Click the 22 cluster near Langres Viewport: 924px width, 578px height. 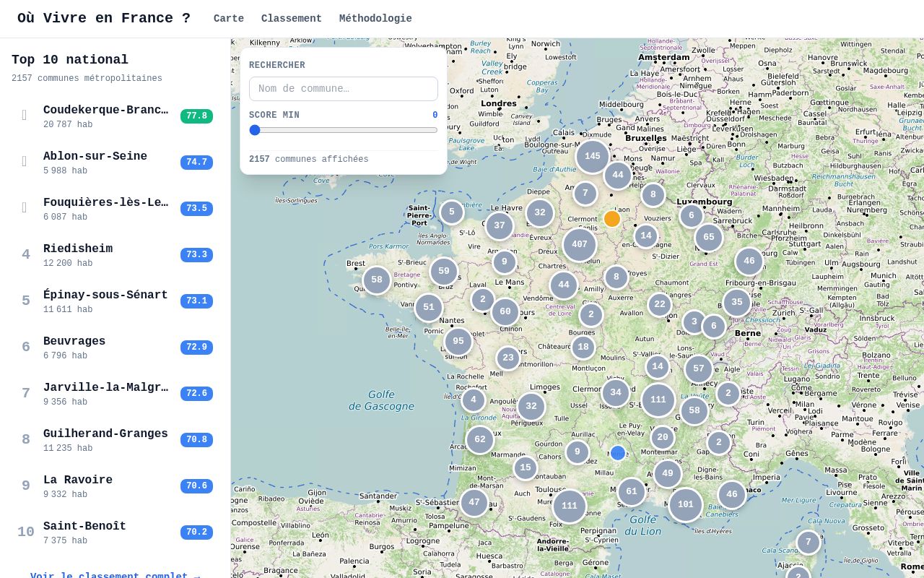pos(660,305)
